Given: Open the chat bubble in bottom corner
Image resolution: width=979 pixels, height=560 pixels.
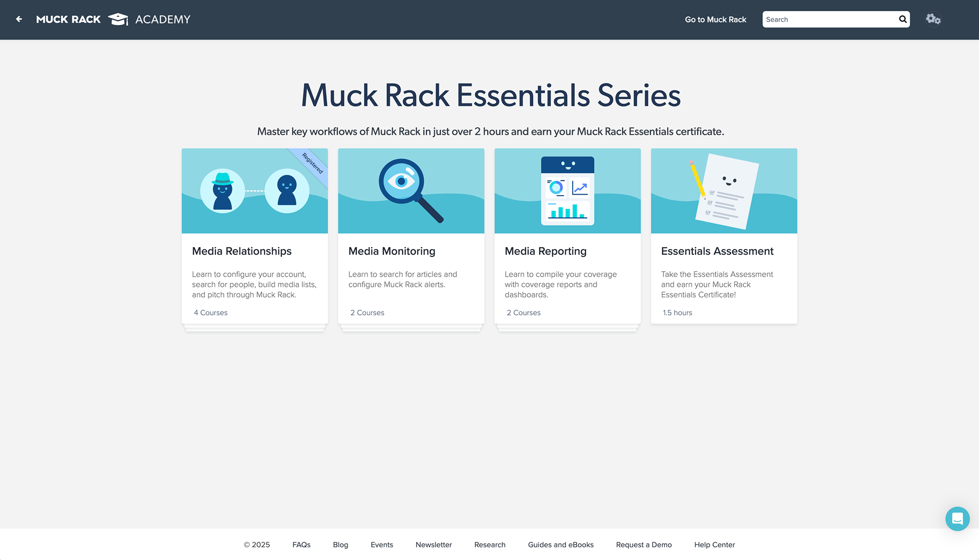Looking at the screenshot, I should coord(957,518).
